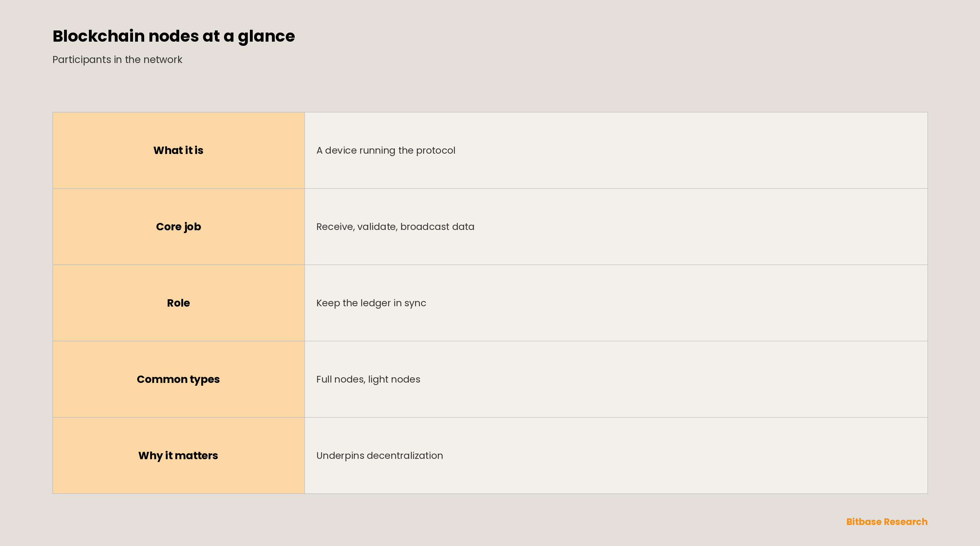Screen dimensions: 980x546
Task: Select 'Underpins decentralization' cell text
Action: [380, 455]
